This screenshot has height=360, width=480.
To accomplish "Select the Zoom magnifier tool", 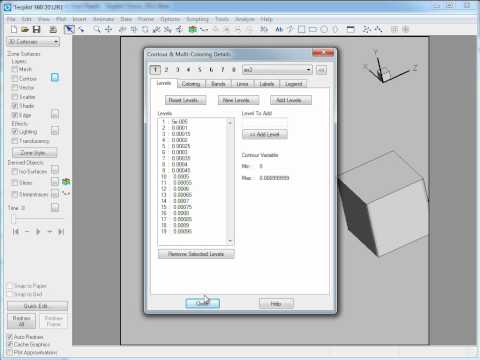I will [x=97, y=29].
